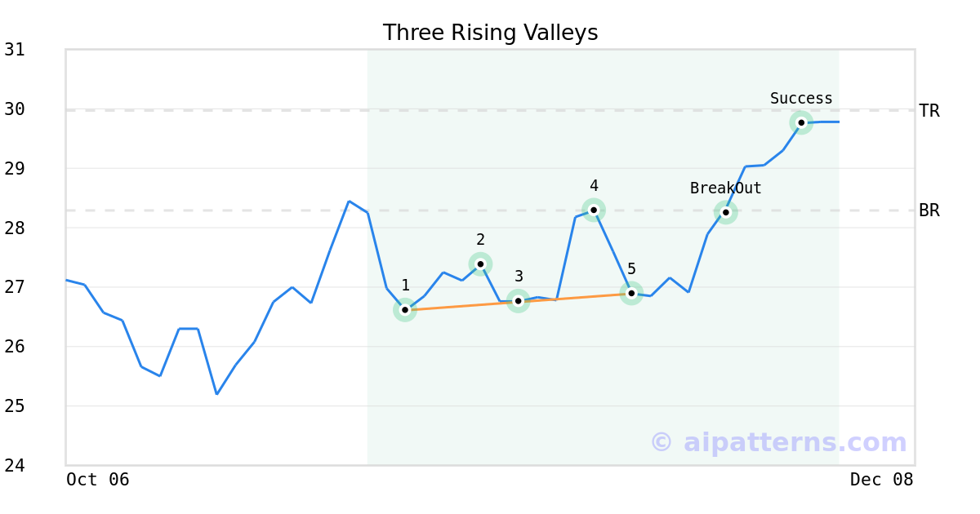The image size is (980, 514).
Task: Select peak marker 4 on the chart
Action: (x=594, y=210)
